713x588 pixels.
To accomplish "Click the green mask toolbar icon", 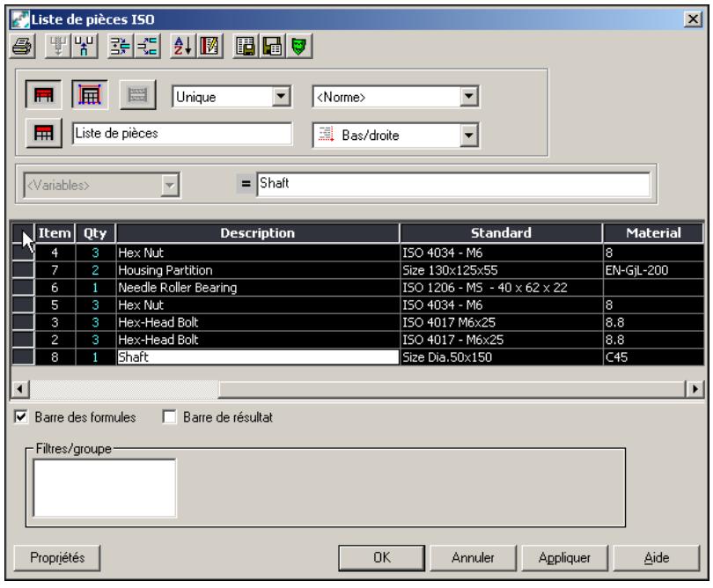I will 298,46.
